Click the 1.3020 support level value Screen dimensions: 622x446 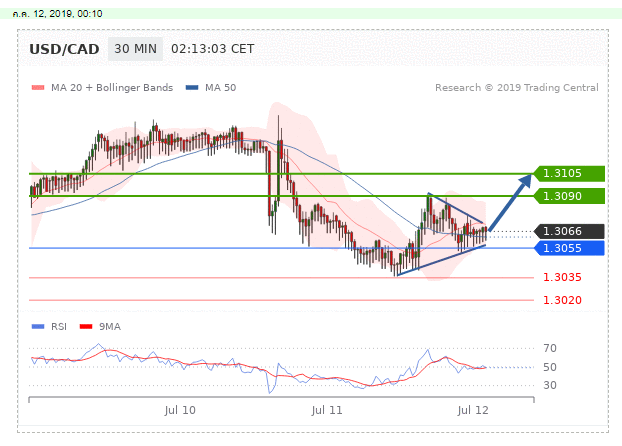click(x=562, y=300)
